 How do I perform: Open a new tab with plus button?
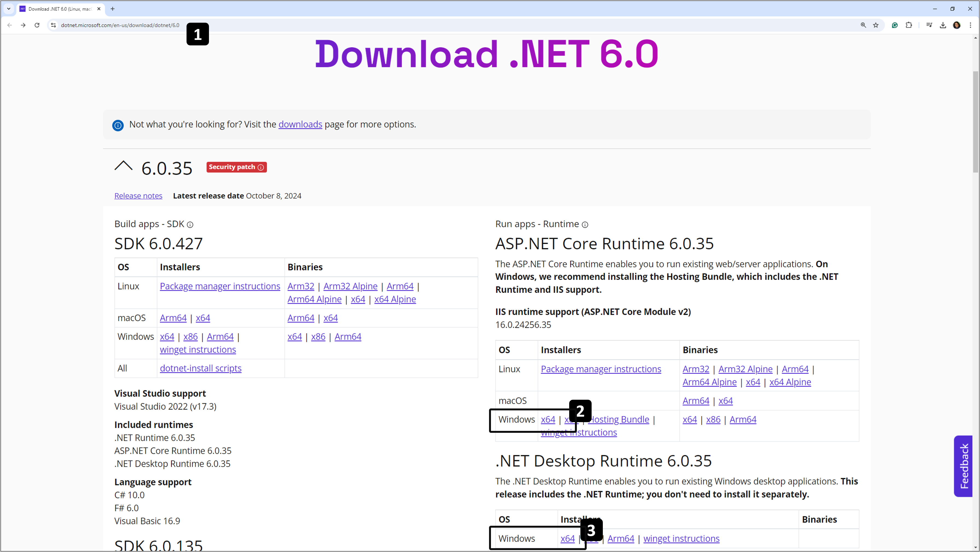112,9
